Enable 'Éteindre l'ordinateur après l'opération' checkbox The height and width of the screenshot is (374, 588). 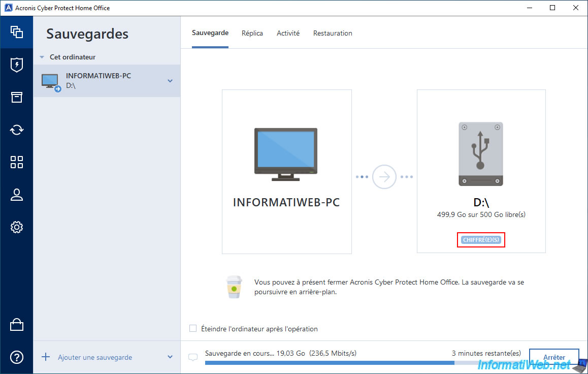pos(193,329)
